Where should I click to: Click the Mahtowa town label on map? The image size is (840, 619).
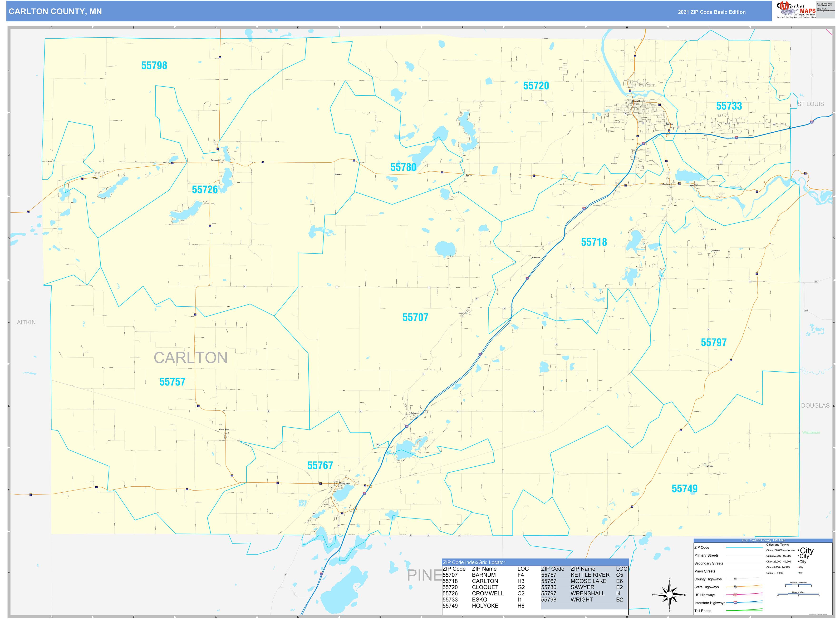click(x=462, y=313)
